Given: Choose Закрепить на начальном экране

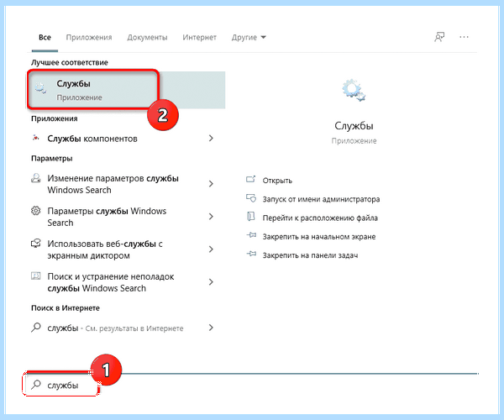Looking at the screenshot, I should coord(319,237).
